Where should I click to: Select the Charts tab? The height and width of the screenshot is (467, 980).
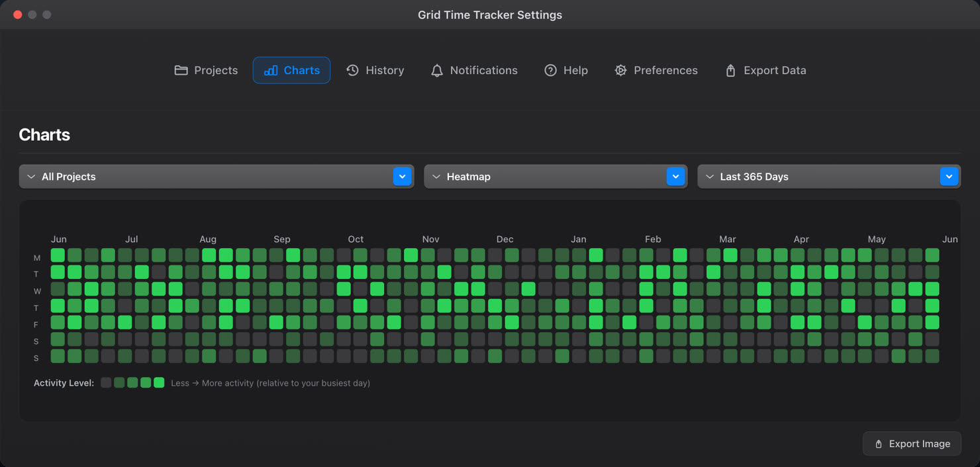[x=291, y=70]
